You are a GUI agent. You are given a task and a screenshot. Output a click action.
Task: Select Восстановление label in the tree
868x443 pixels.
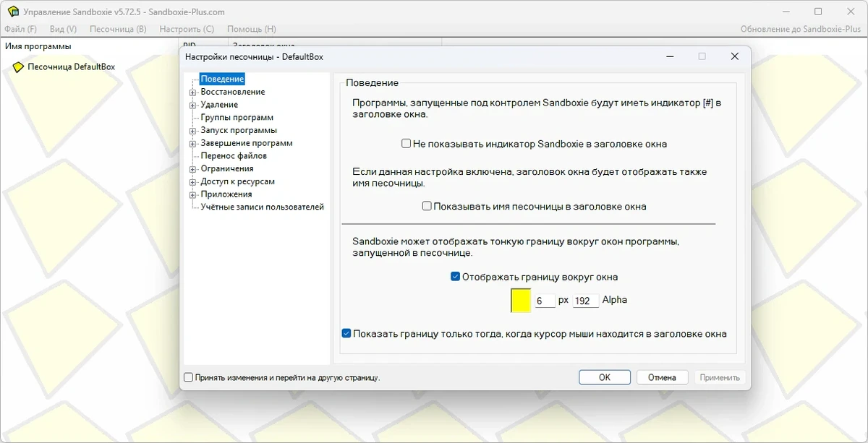click(233, 92)
